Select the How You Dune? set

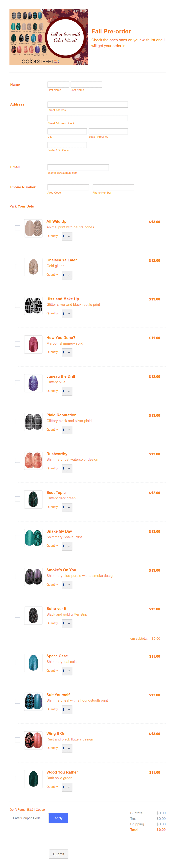[x=17, y=344]
